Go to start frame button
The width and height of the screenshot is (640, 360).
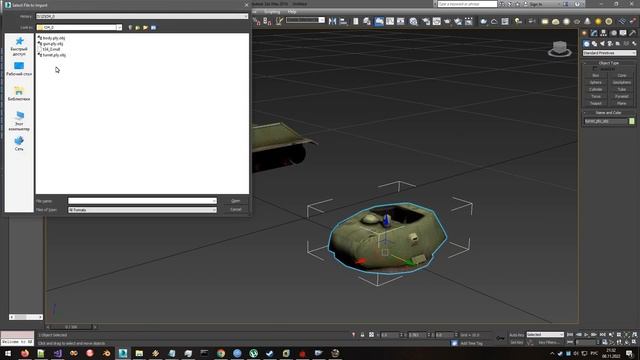point(570,335)
